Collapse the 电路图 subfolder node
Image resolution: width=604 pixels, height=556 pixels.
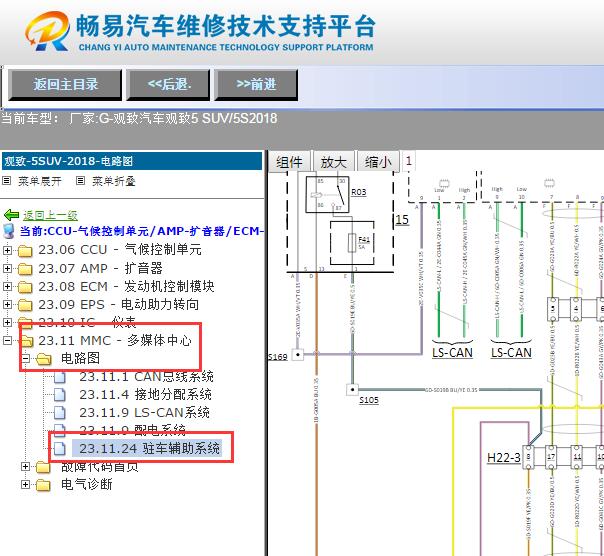25,358
